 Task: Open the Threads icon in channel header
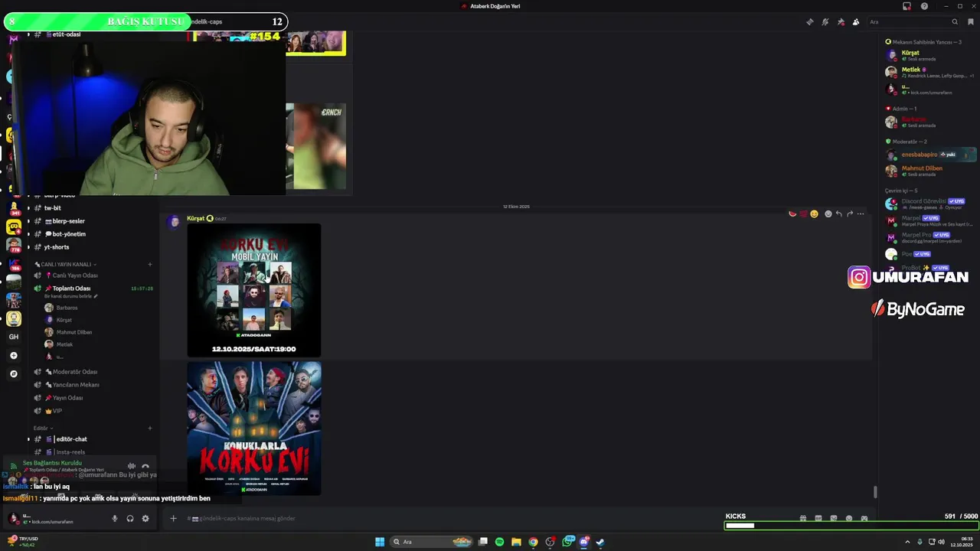pyautogui.click(x=810, y=22)
